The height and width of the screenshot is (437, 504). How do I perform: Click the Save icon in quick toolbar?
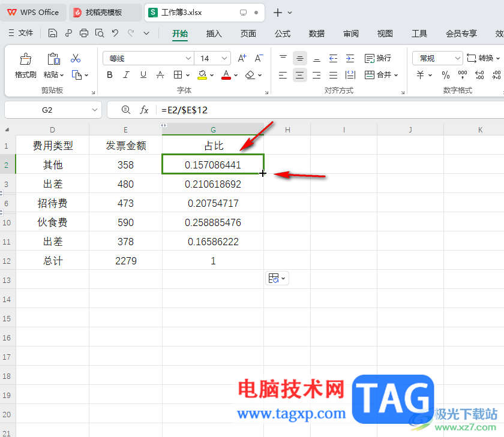[53, 33]
